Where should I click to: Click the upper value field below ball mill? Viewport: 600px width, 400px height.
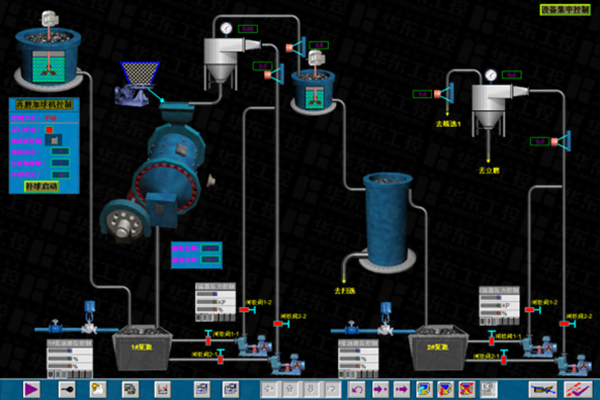[x=208, y=247]
